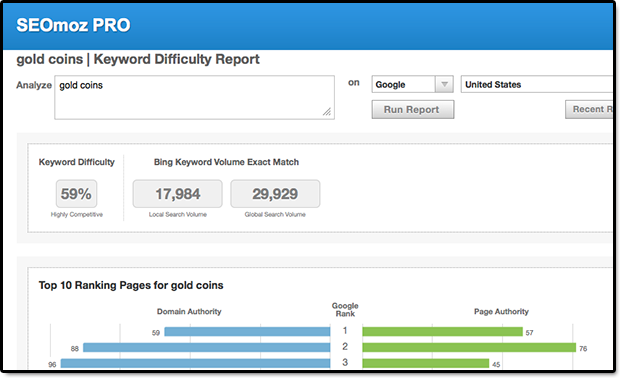Click the SEOmoz PRO logo

coord(73,25)
